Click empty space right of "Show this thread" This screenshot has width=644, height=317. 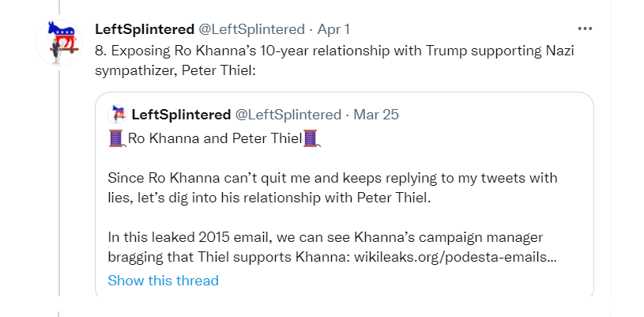pyautogui.click(x=395, y=281)
